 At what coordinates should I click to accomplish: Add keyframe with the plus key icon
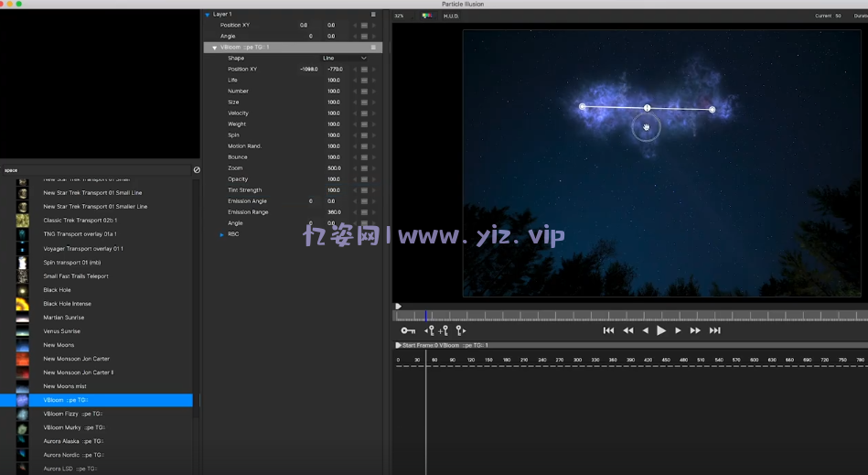444,330
